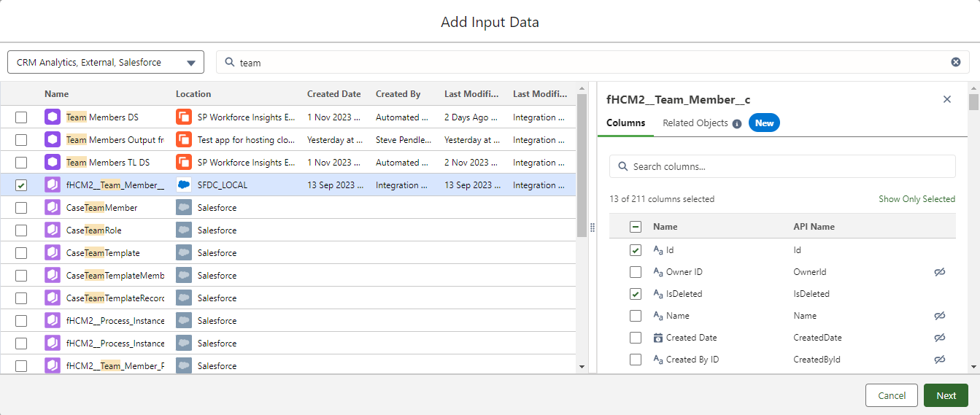Screen dimensions: 980x415
Task: Clear the team search text
Action: pos(955,62)
